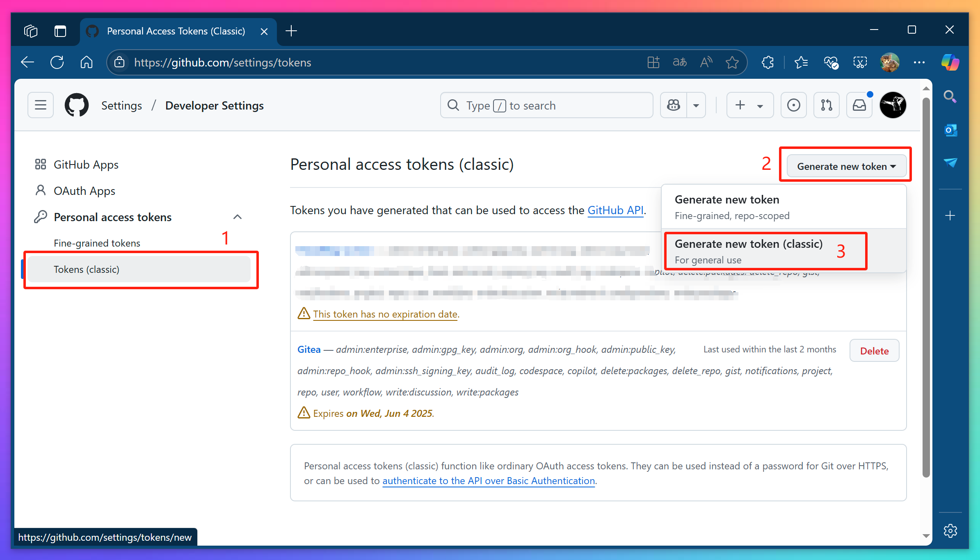The height and width of the screenshot is (560, 980).
Task: Open GitHub homepage via Octocat logo
Action: 77,105
